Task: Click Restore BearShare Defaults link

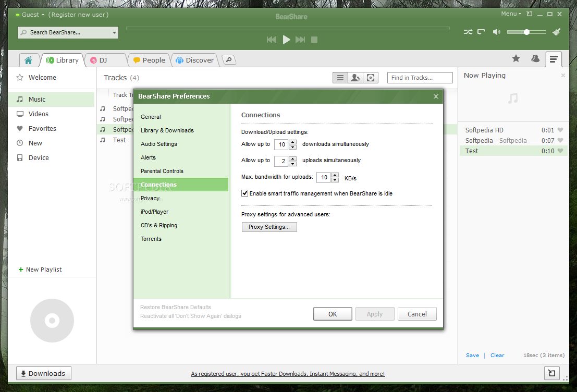Action: click(176, 307)
